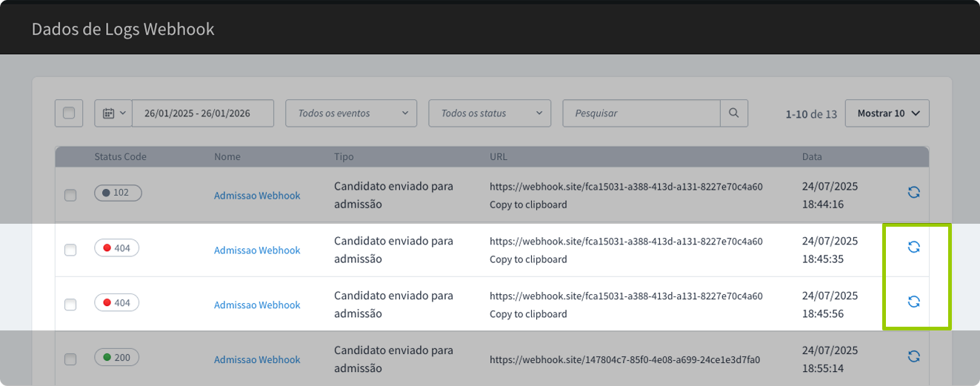The image size is (980, 386).
Task: Expand the 'Todos os eventos' dropdown
Action: (x=353, y=113)
